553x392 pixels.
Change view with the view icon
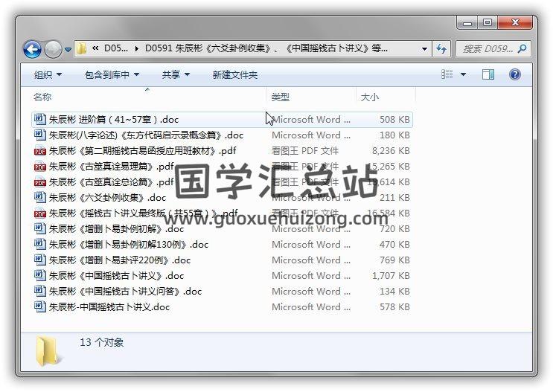(x=447, y=74)
